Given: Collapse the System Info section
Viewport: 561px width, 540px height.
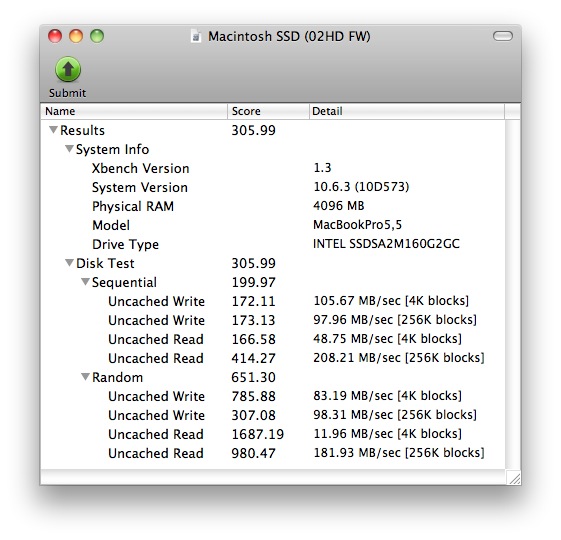Looking at the screenshot, I should click(69, 149).
